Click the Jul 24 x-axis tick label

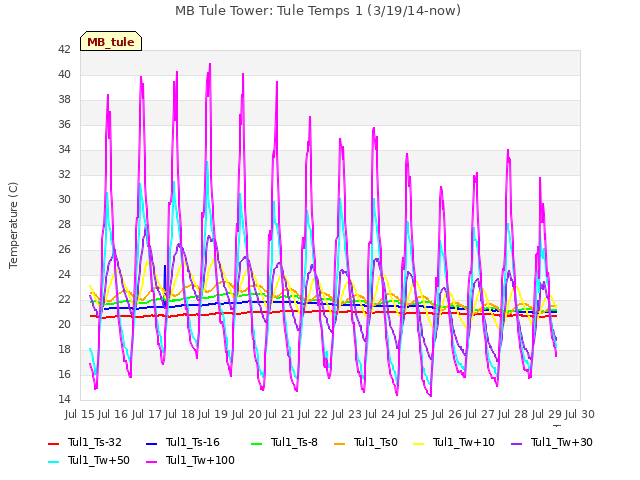[380, 414]
